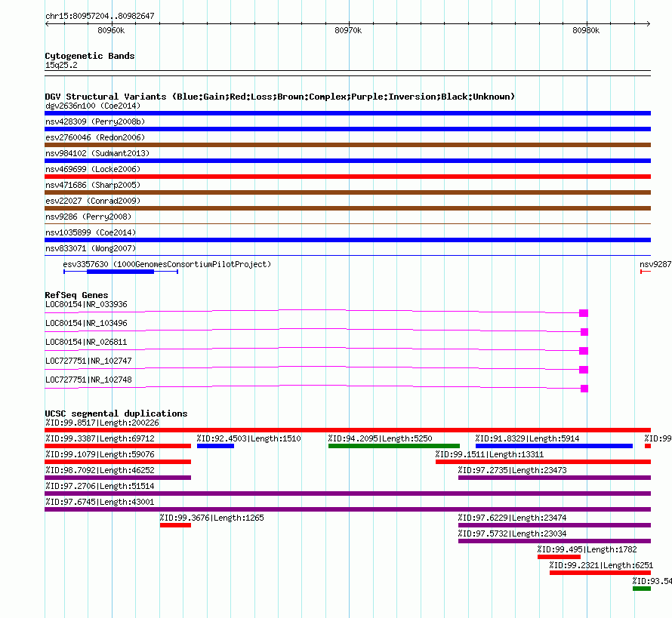Click the dgv2636n100 (Coe2014) variant label
Viewport: 672px width, 618px height.
point(93,106)
